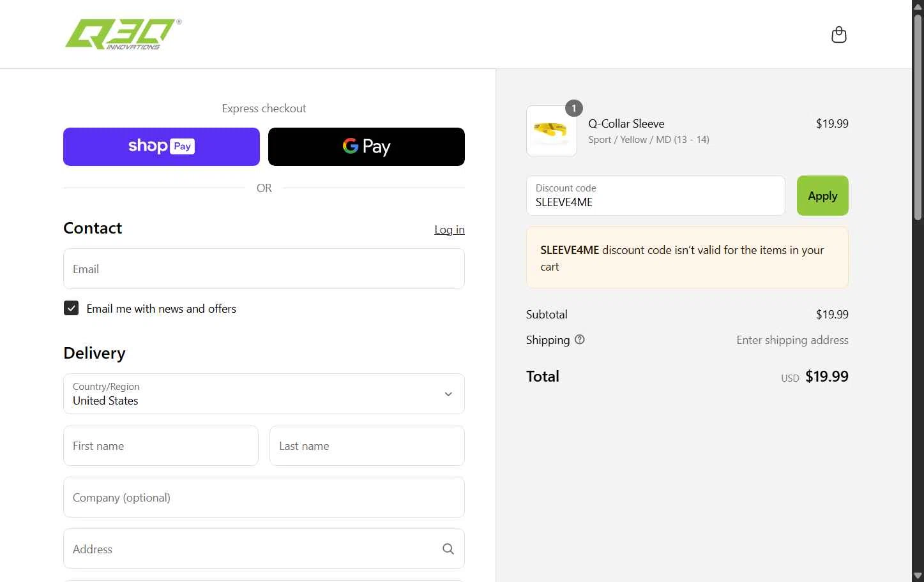Click the Q-Collar Sleeve product thumbnail
Image resolution: width=924 pixels, height=582 pixels.
pos(552,131)
